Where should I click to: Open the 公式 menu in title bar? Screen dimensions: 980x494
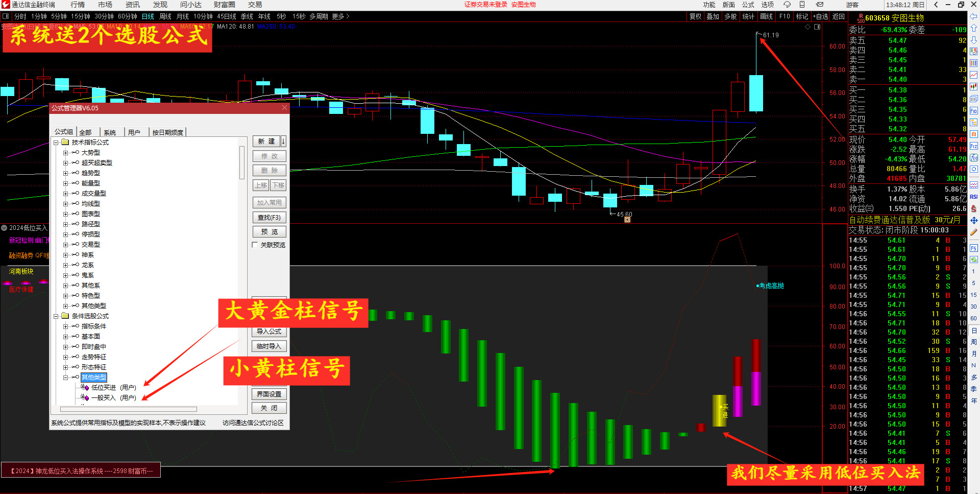748,5
